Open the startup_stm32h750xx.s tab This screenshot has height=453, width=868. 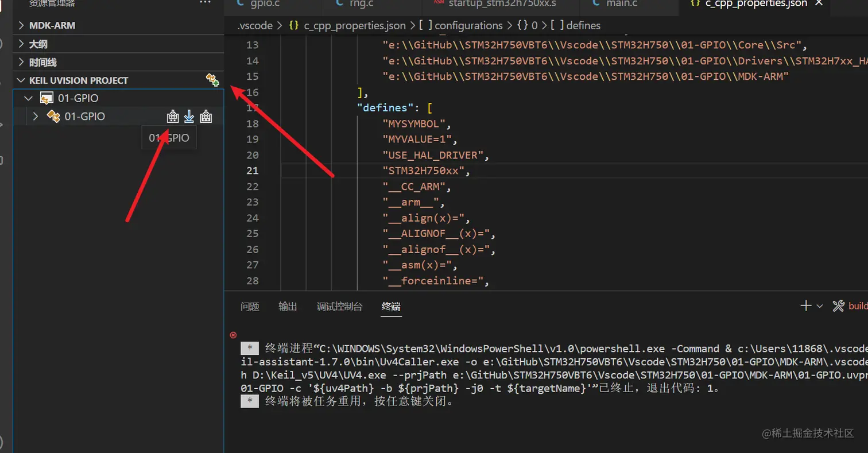[x=502, y=3]
